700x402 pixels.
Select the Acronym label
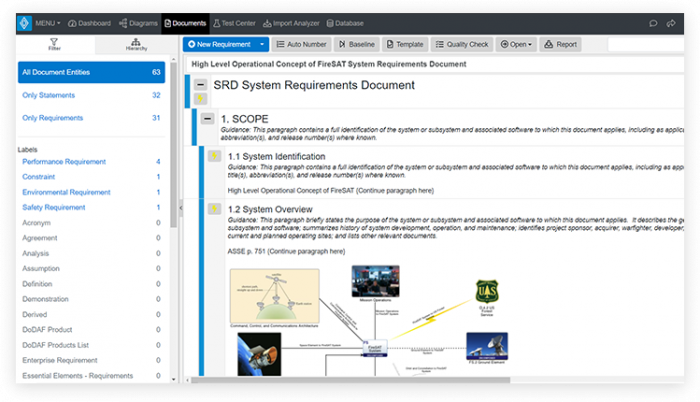36,222
